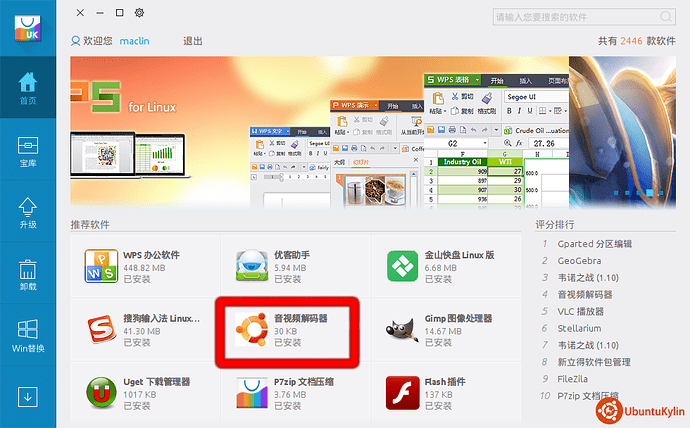Select the highlighted banner pagination dot

pos(650,193)
